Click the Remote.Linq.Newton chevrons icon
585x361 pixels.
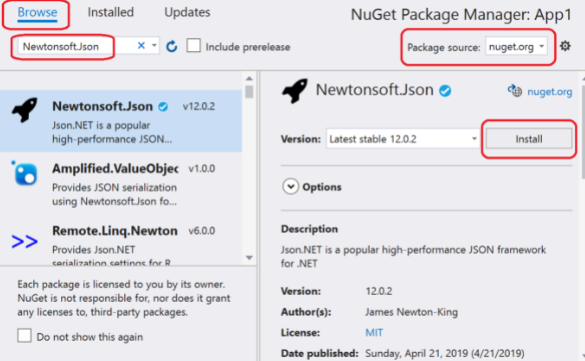[25, 242]
